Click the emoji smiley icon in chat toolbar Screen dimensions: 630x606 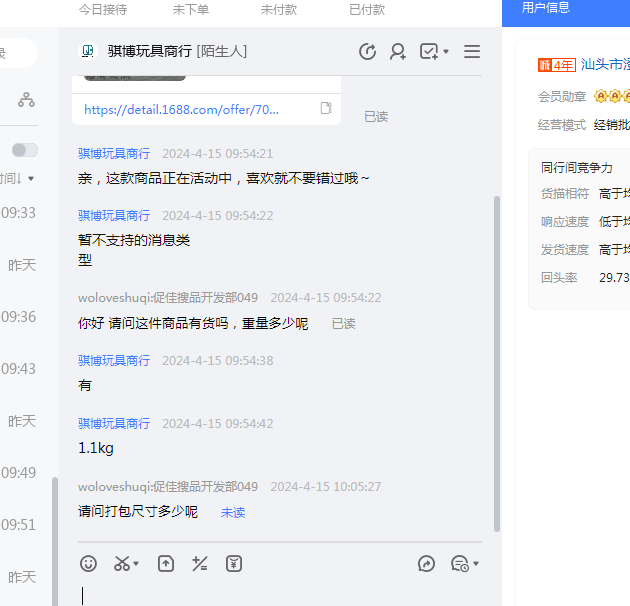[89, 564]
